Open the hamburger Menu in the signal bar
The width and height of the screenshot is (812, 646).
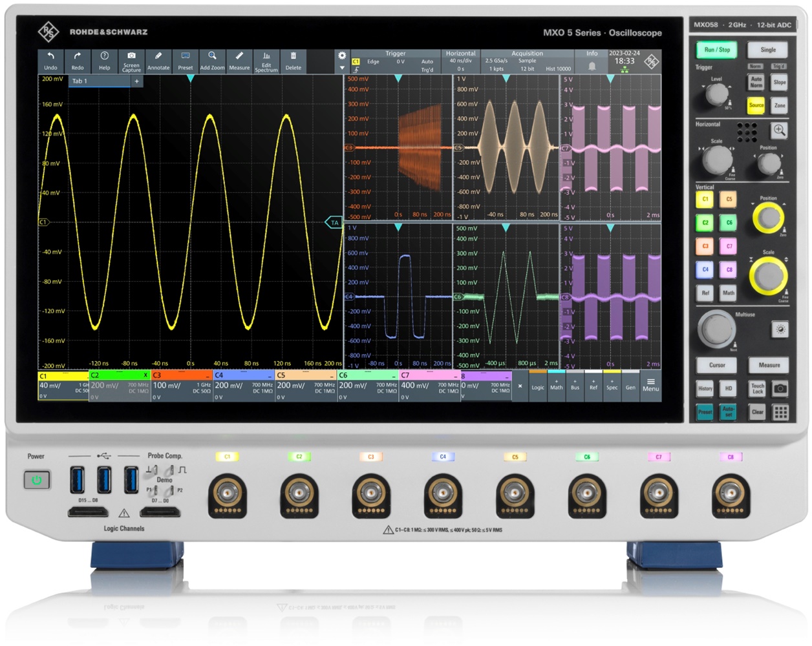tap(651, 385)
